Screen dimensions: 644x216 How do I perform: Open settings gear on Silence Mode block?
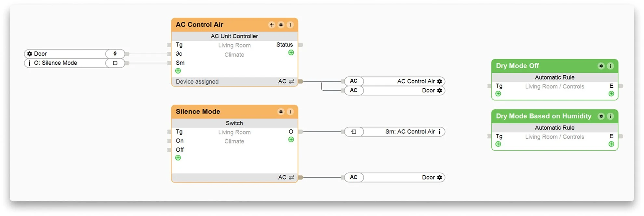click(281, 112)
